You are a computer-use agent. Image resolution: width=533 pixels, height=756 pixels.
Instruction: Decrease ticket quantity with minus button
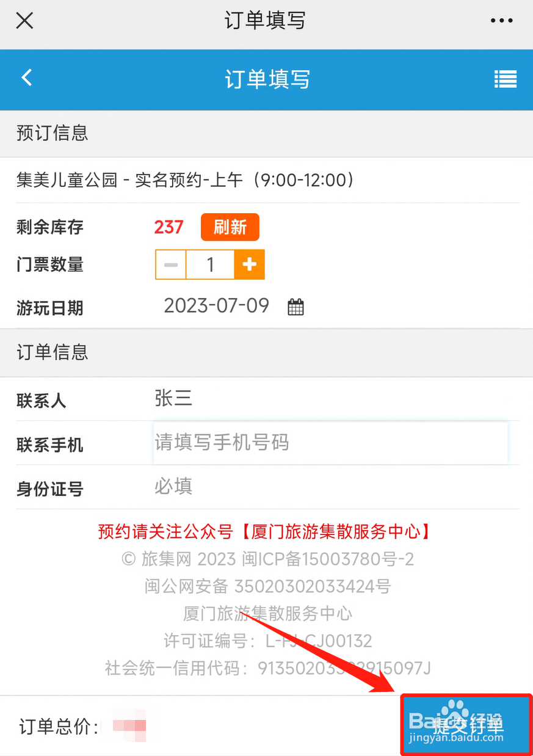point(171,264)
